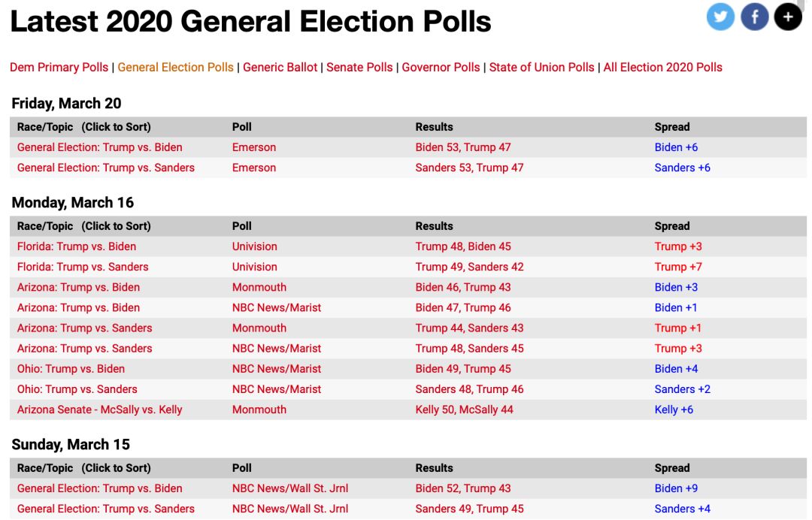This screenshot has height=520, width=812.
Task: Sort Monday March 16 table by Race/Topic
Action: [x=83, y=226]
